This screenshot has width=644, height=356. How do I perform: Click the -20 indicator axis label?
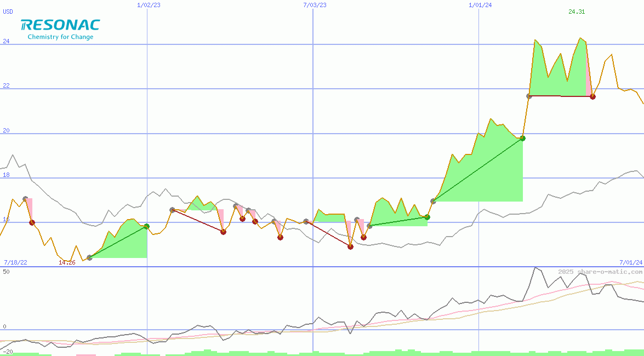pyautogui.click(x=7, y=352)
